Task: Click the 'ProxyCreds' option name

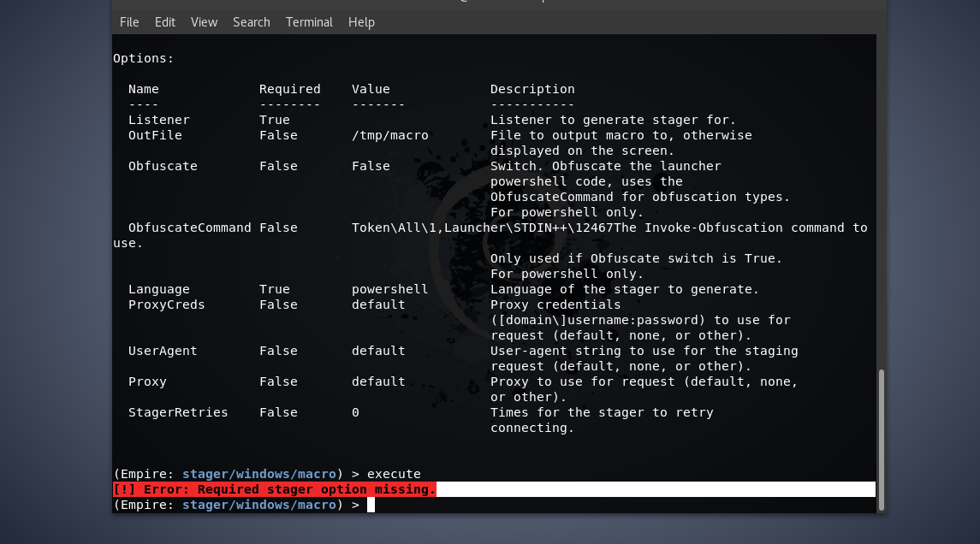Action: (166, 305)
